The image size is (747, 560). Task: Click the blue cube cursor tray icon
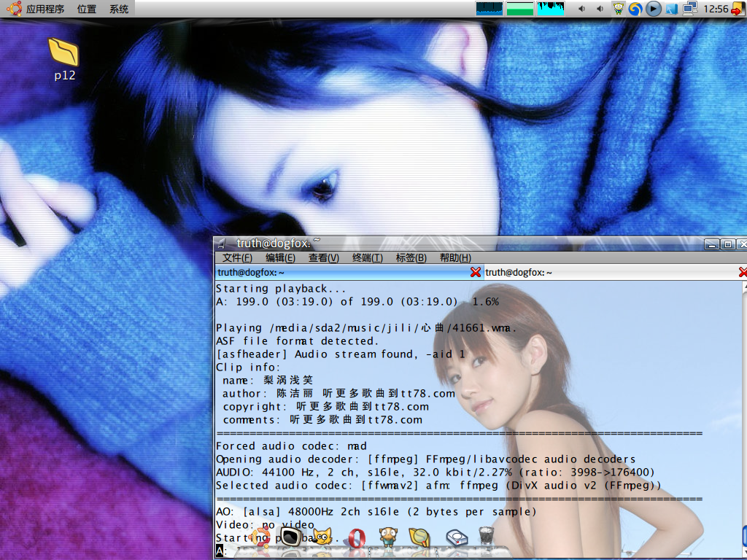click(x=672, y=9)
